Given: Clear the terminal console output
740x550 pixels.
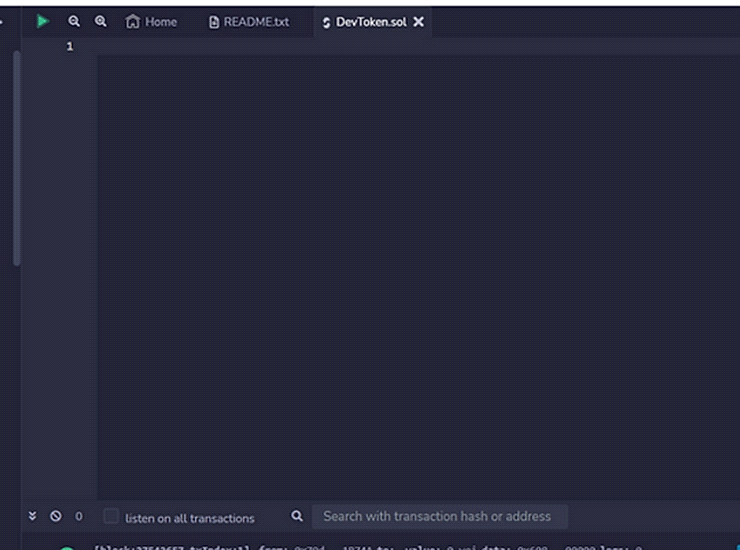Looking at the screenshot, I should (56, 517).
